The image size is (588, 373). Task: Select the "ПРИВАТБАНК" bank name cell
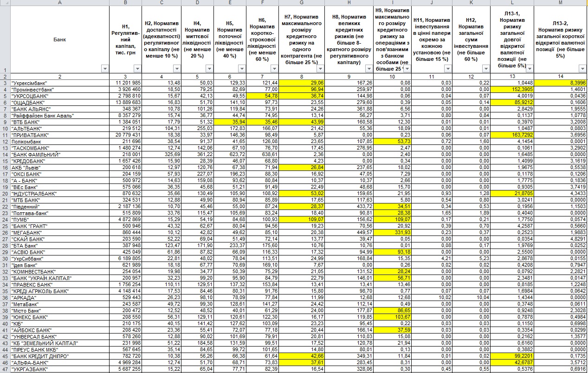click(x=60, y=135)
